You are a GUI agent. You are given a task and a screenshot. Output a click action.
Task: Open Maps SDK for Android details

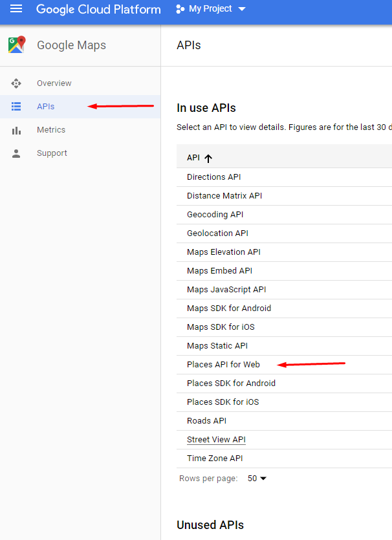tap(229, 308)
